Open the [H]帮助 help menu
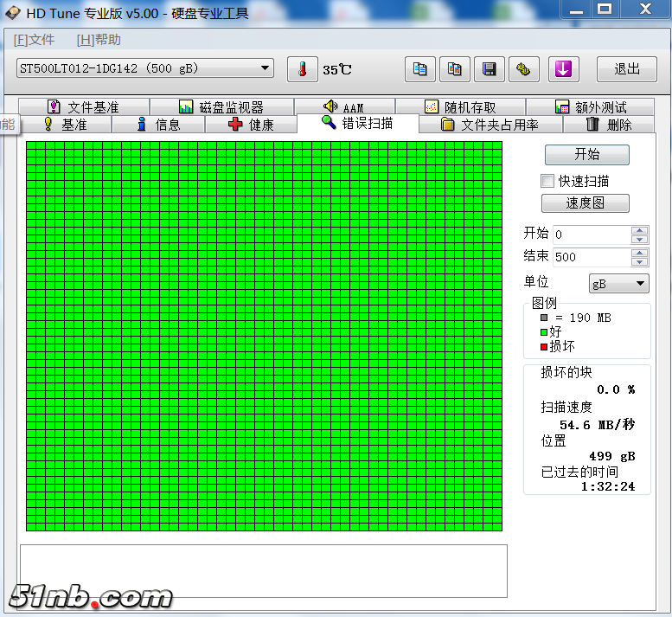This screenshot has width=672, height=617. tap(99, 40)
